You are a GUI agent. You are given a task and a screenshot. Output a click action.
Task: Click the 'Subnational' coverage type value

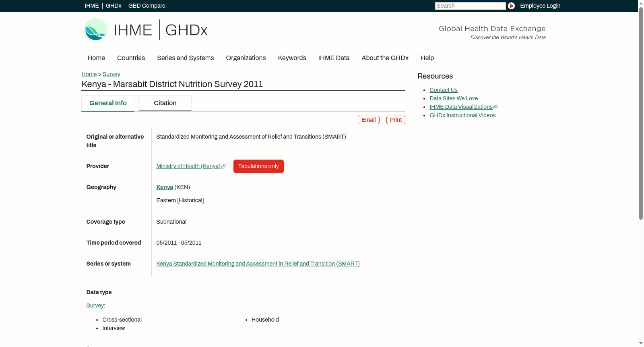[x=171, y=222]
